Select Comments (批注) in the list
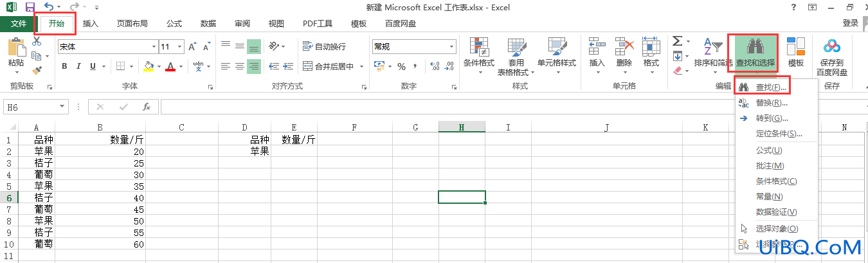The height and width of the screenshot is (263, 868). [777, 166]
